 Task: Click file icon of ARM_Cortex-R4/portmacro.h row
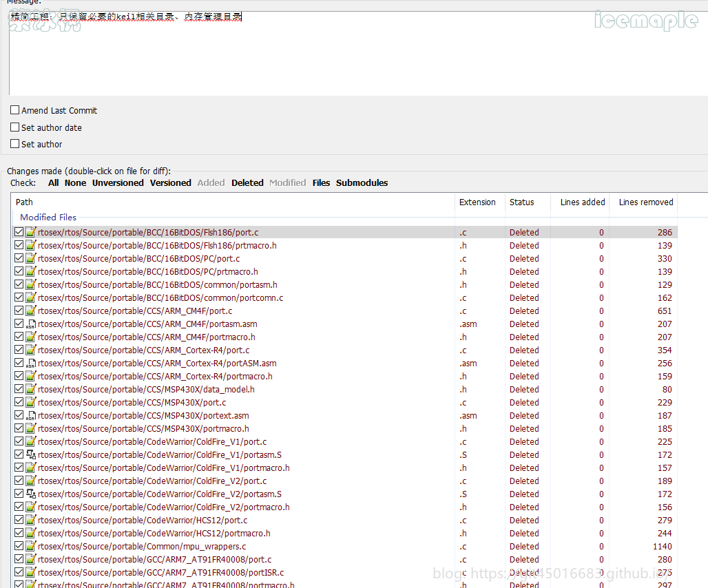(31, 377)
